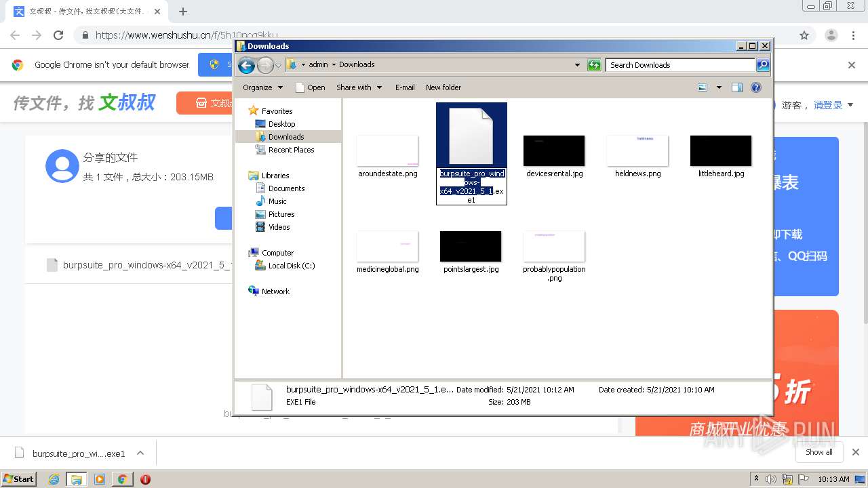Viewport: 868px width, 488px height.
Task: Click New folder in the toolbar
Action: pos(443,87)
